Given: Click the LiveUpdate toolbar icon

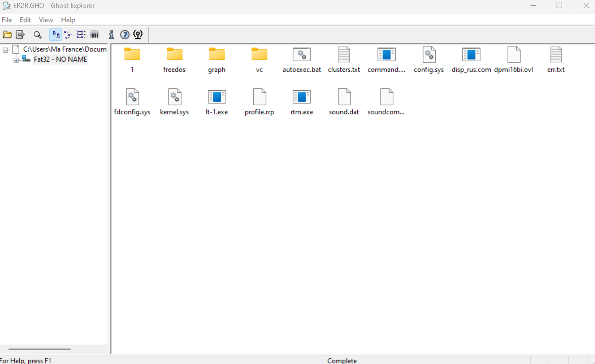Looking at the screenshot, I should tap(138, 35).
